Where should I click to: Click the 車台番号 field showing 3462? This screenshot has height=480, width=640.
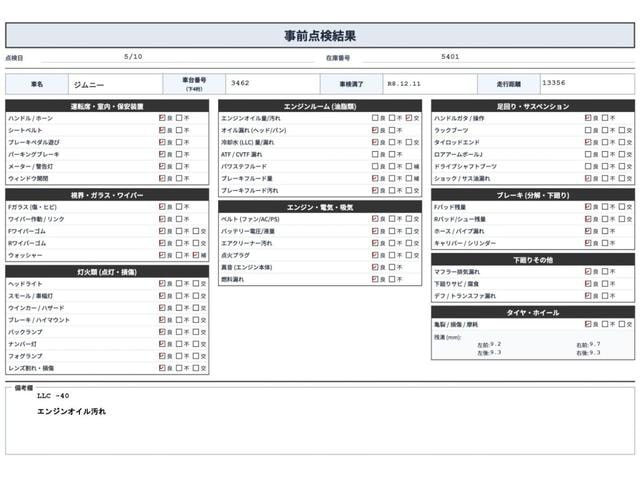pyautogui.click(x=273, y=84)
